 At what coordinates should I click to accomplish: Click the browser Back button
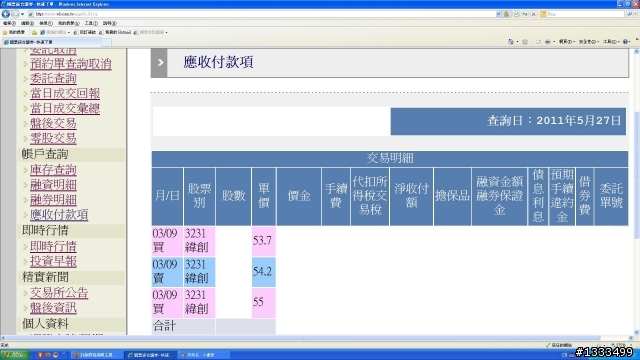point(5,14)
